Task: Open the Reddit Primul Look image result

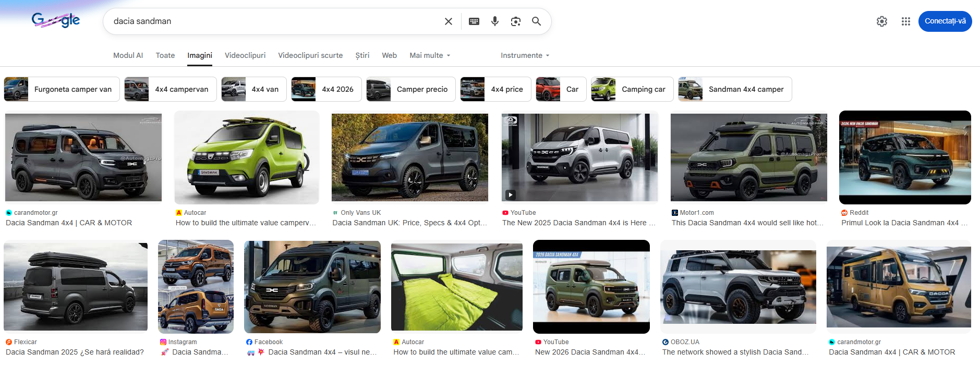Action: [904, 157]
